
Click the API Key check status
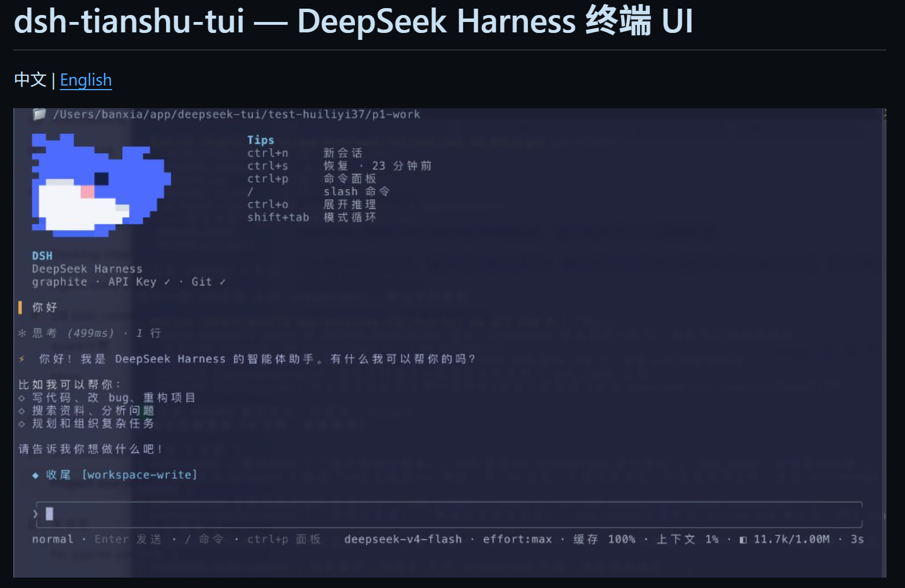pyautogui.click(x=139, y=282)
